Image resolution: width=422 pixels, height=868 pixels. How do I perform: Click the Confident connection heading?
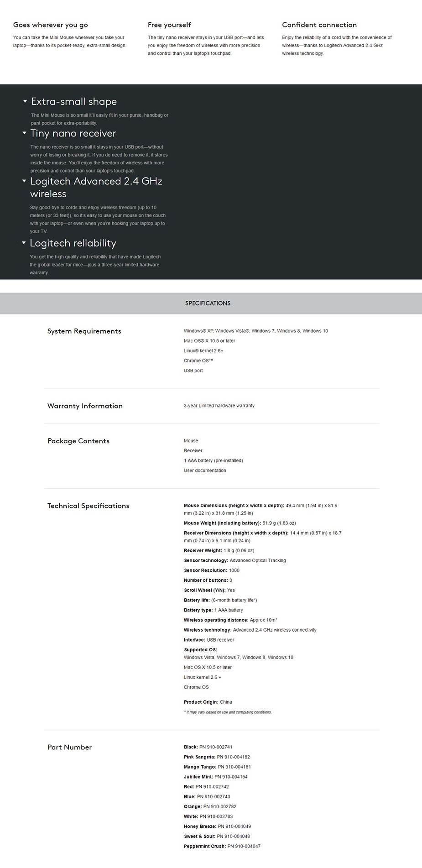[x=319, y=25]
